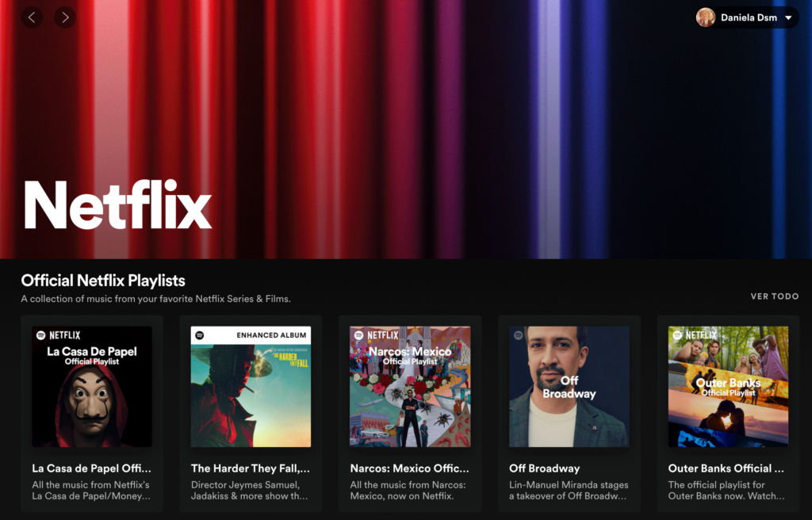Click the back navigation arrow
The width and height of the screenshot is (812, 520).
pyautogui.click(x=33, y=17)
